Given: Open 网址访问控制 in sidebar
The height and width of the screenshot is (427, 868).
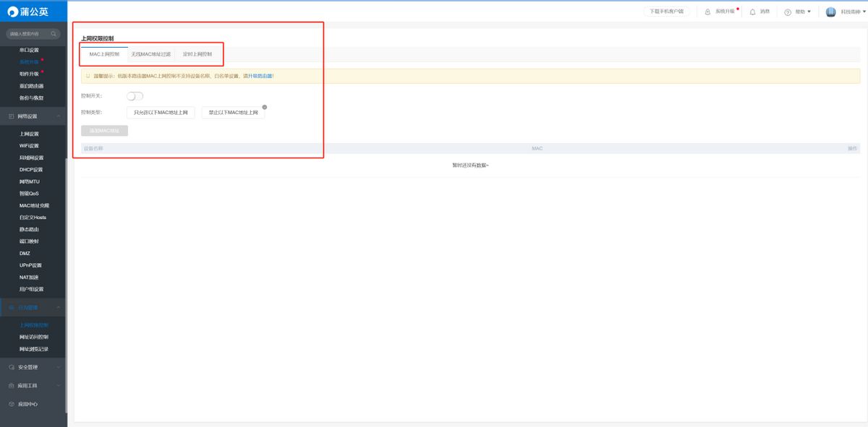Looking at the screenshot, I should pyautogui.click(x=34, y=337).
